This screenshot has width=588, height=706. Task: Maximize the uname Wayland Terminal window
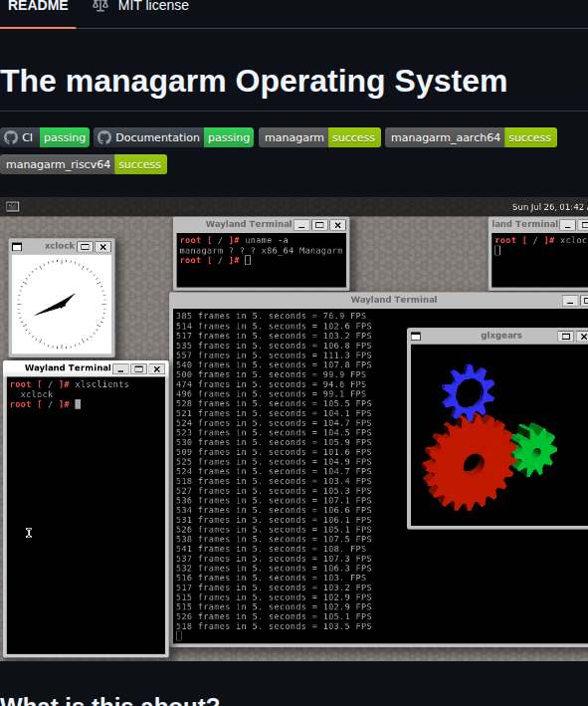tap(320, 225)
